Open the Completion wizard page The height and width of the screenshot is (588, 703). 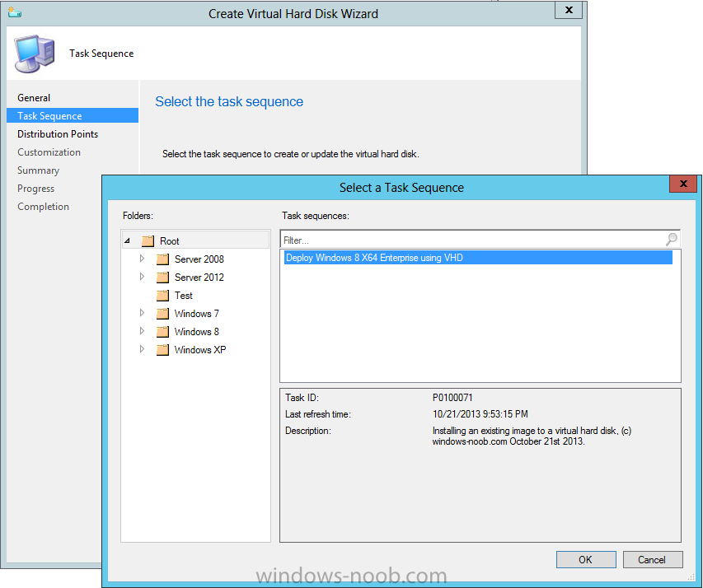[43, 207]
